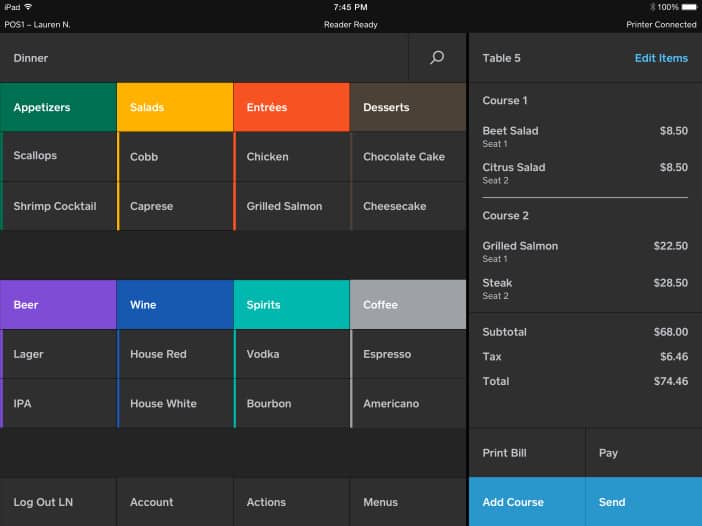Open the Entrées category

pyautogui.click(x=291, y=107)
